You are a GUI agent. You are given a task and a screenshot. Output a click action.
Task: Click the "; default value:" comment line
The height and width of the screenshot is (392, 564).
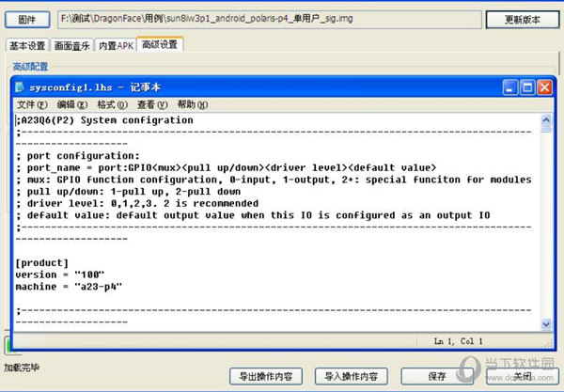(x=253, y=215)
